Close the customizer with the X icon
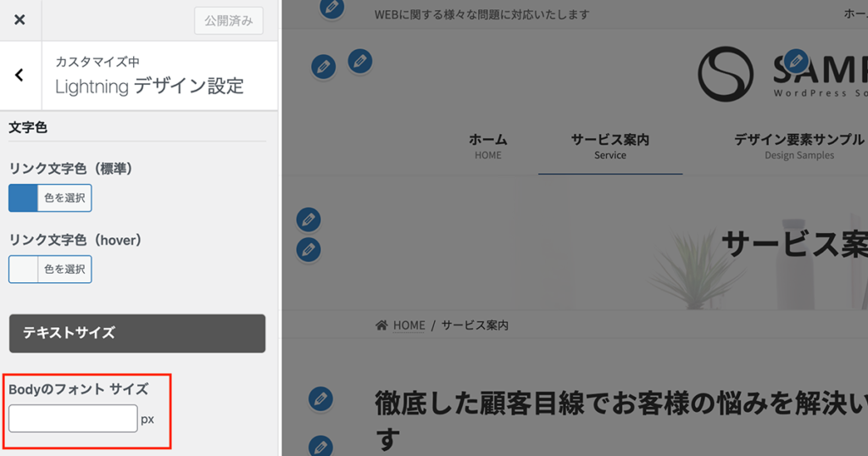 [19, 19]
